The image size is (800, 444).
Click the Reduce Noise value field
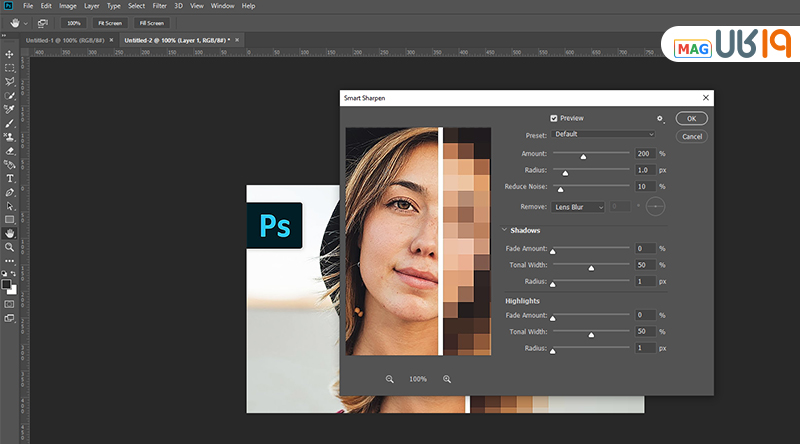click(645, 186)
